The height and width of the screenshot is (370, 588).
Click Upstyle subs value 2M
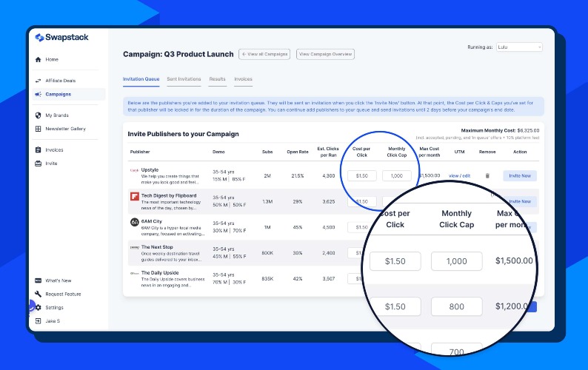tap(267, 176)
